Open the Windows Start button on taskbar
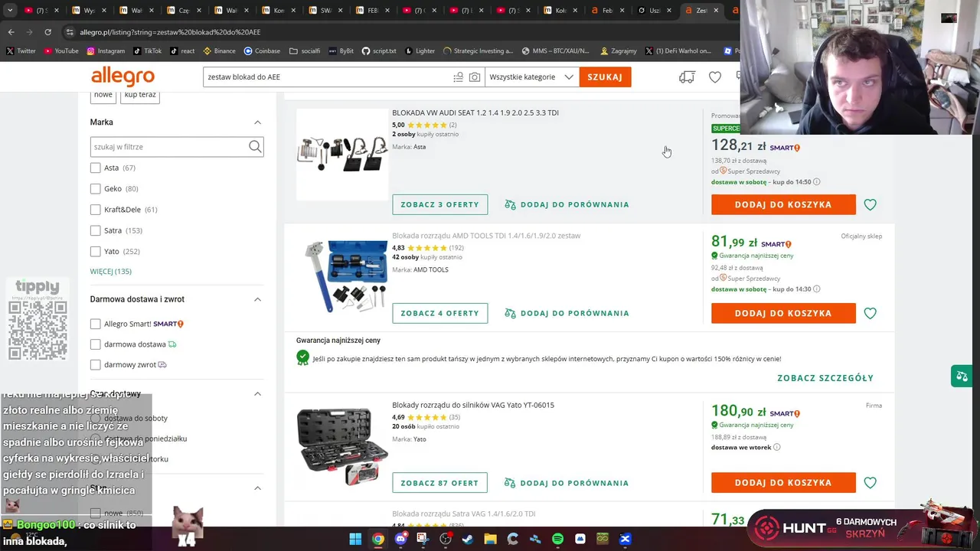 [x=355, y=539]
